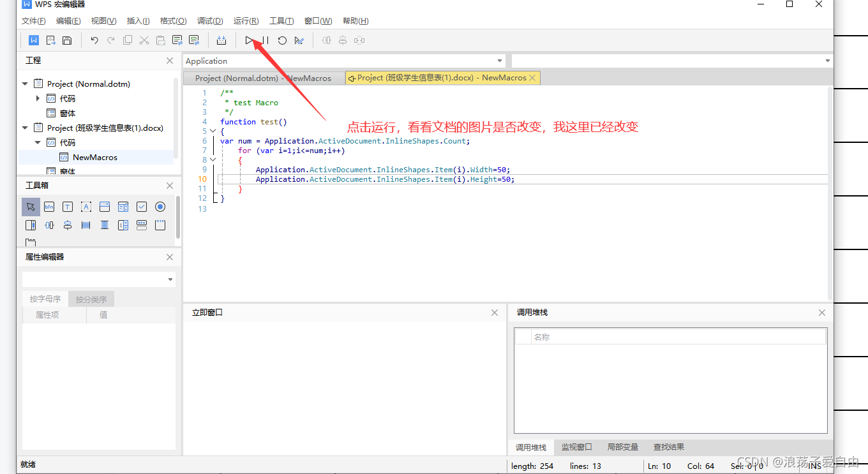Open the 视图(V) menu
Image resolution: width=868 pixels, height=474 pixels.
103,21
